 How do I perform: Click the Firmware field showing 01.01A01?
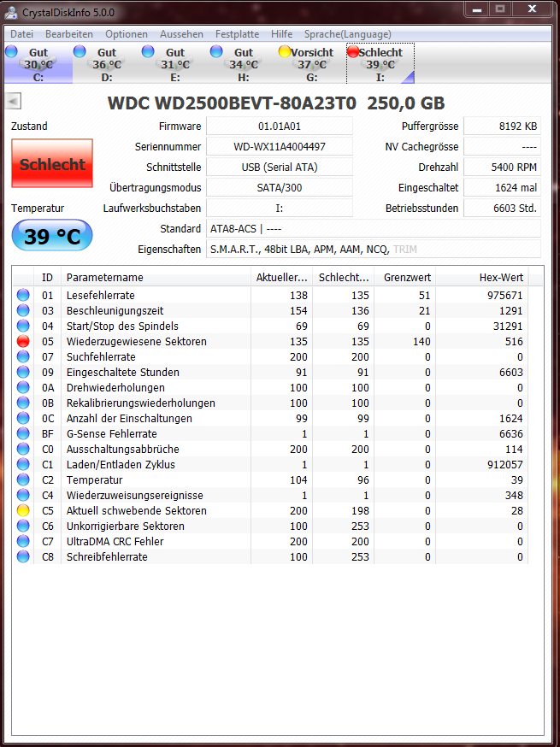click(280, 126)
